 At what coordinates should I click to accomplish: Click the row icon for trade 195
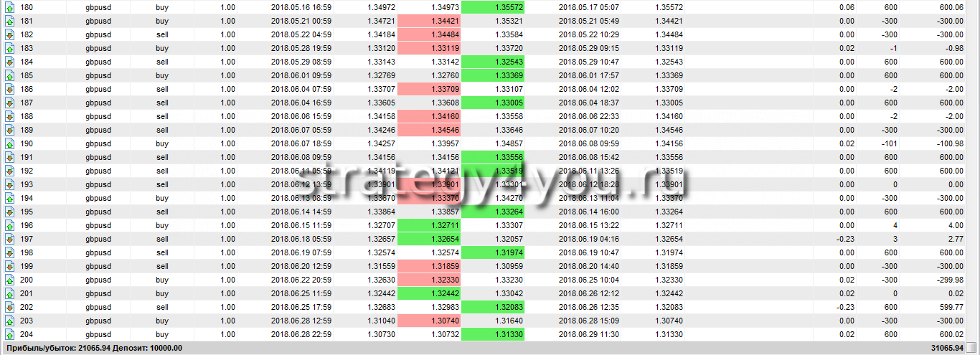click(x=9, y=212)
